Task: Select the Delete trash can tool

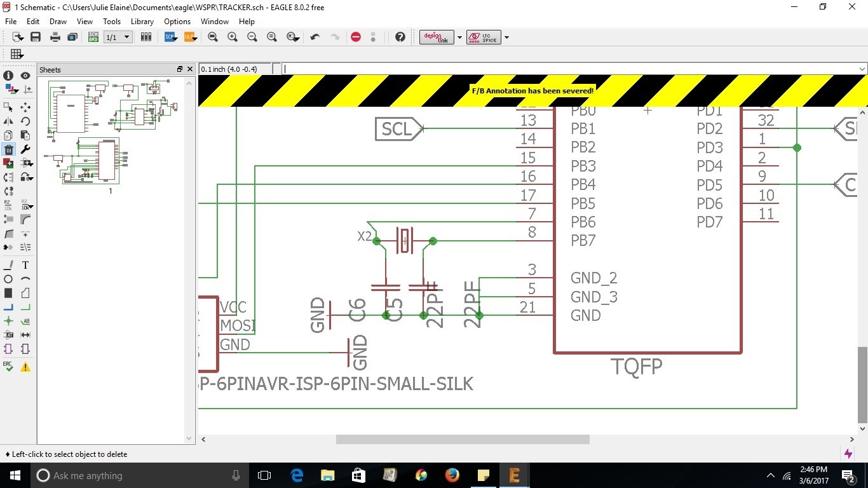Action: point(8,149)
